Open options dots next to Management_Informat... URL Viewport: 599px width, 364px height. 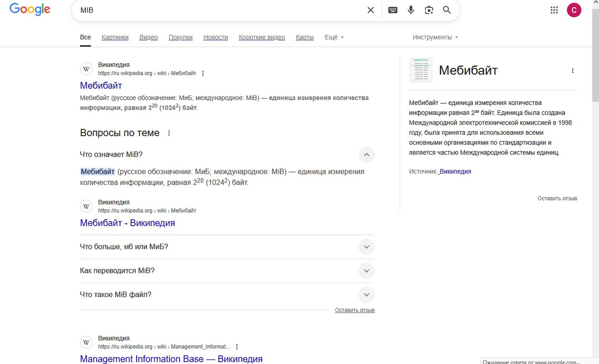pyautogui.click(x=237, y=347)
